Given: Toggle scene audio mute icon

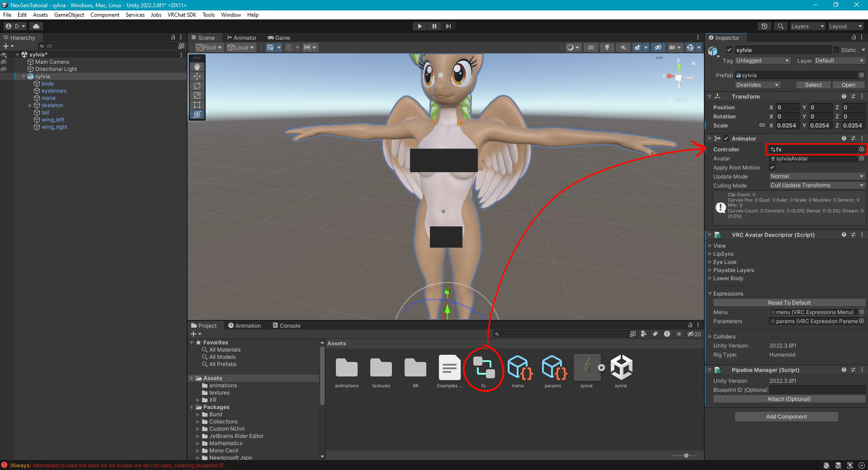Looking at the screenshot, I should tap(623, 47).
